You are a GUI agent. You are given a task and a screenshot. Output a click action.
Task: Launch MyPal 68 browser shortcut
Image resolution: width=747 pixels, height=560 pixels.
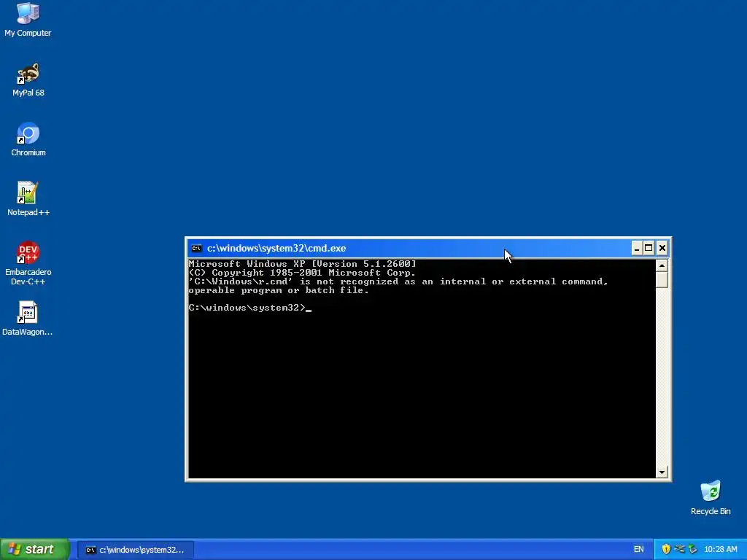pyautogui.click(x=28, y=80)
